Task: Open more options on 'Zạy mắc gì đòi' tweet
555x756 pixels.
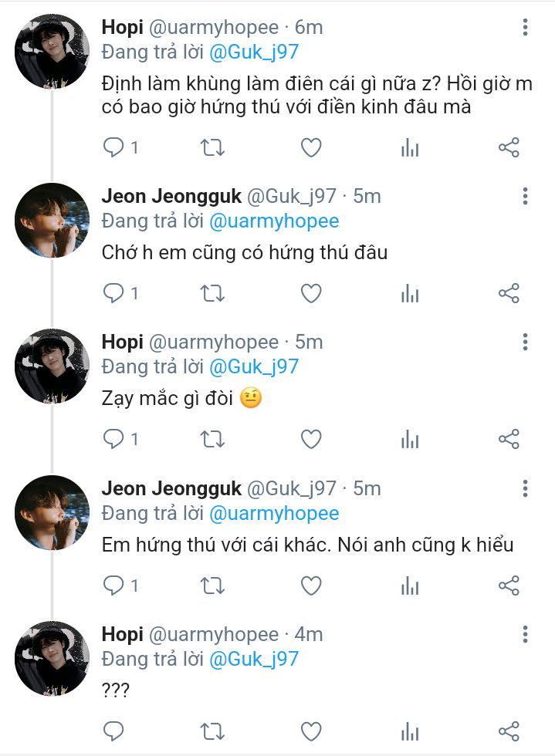Action: [526, 343]
